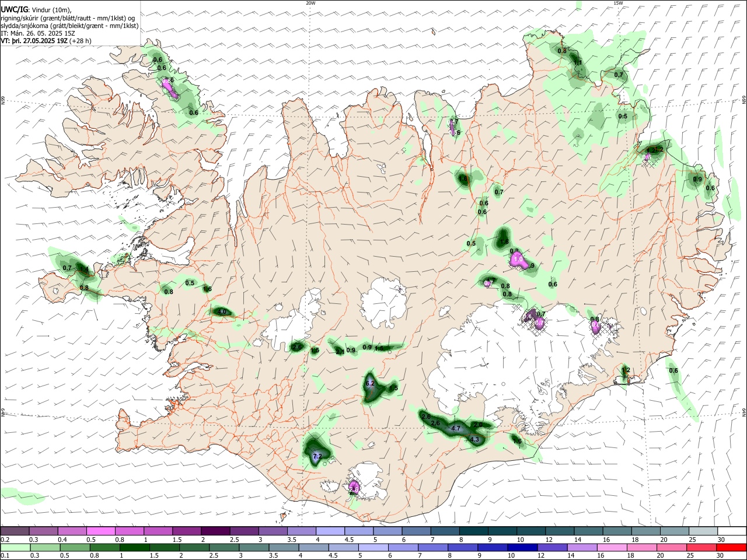Click the 'slydda/snjókoma' legend description line

click(69, 26)
